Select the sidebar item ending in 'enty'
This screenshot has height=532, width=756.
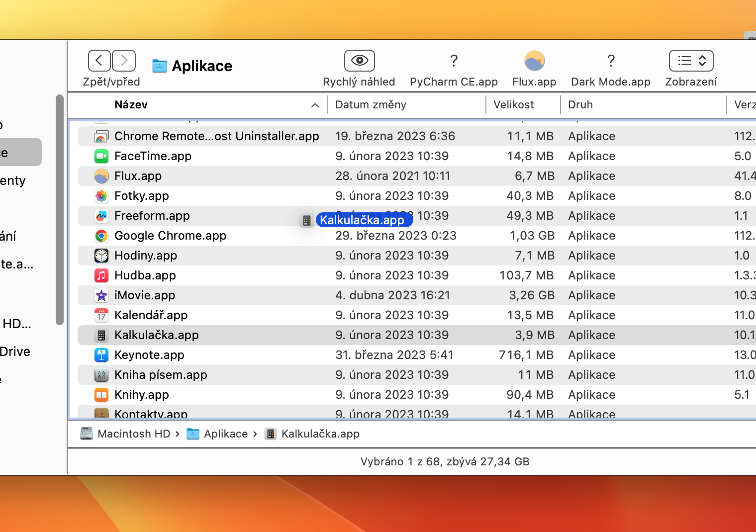pos(13,180)
